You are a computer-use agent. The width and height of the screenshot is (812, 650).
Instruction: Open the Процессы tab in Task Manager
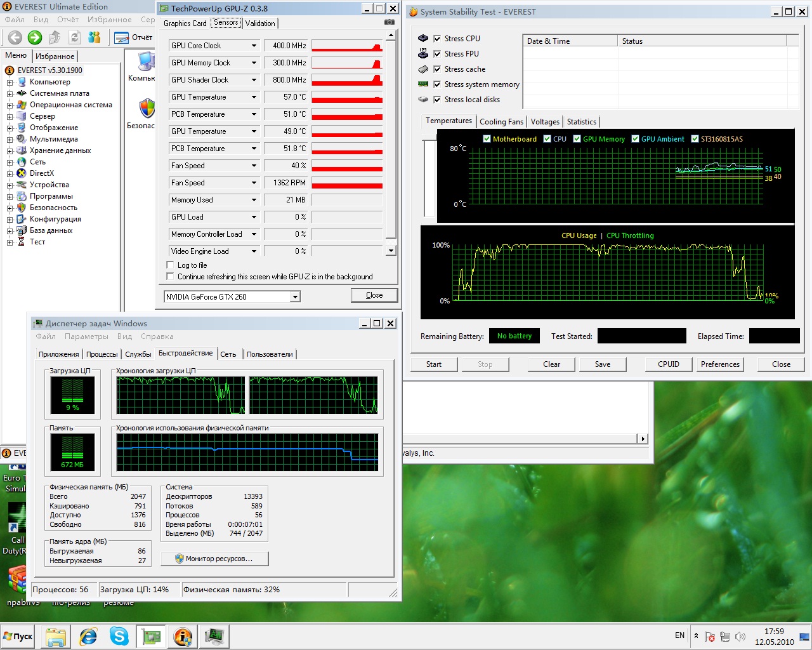101,354
